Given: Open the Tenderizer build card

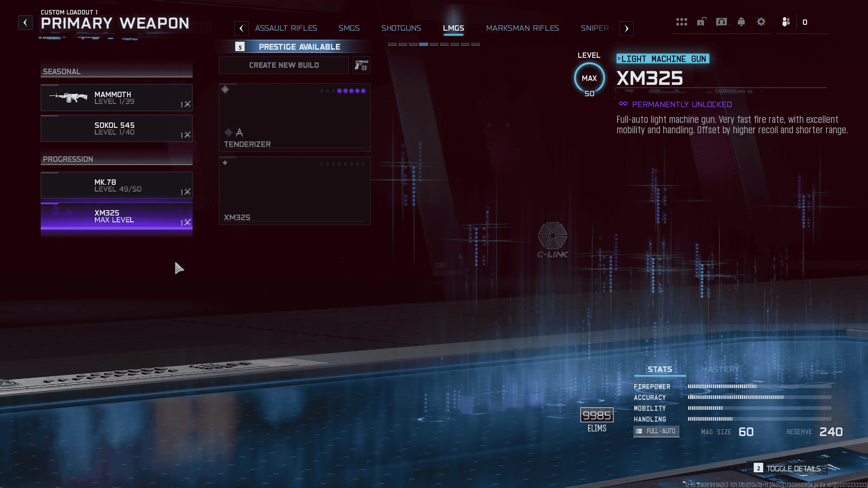Looking at the screenshot, I should pyautogui.click(x=294, y=117).
